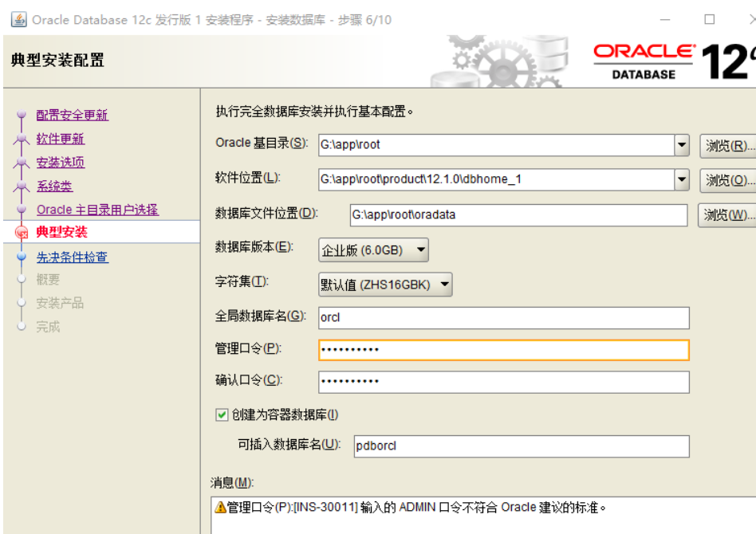Click 浏览(O) button for software location

727,180
